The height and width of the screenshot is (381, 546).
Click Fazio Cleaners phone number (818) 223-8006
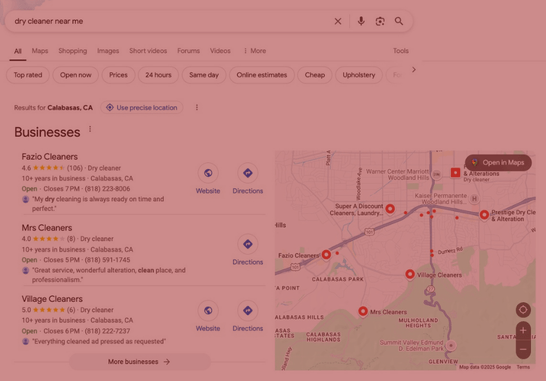coord(107,189)
